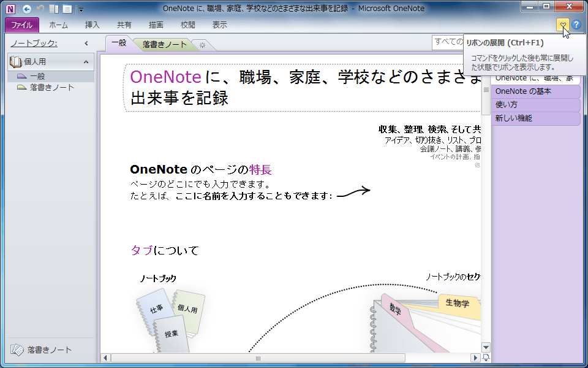This screenshot has width=588, height=368.
Task: Click the page-scroll icon at the scrollbar corner
Action: tap(486, 358)
